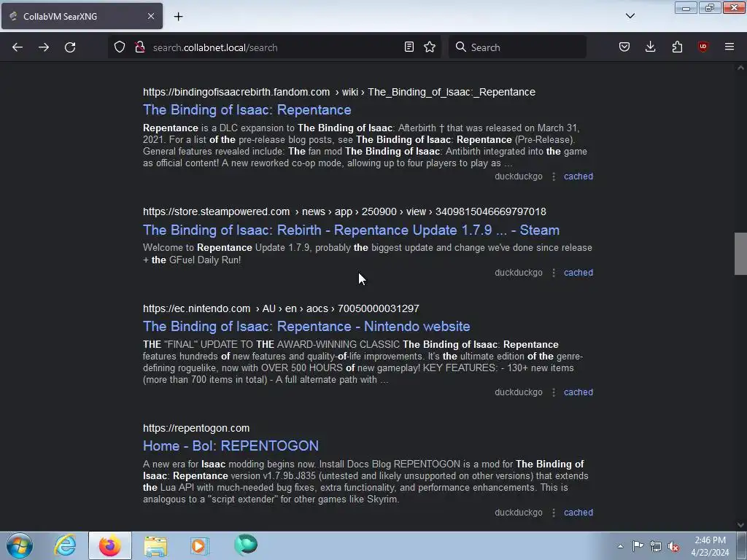This screenshot has width=747, height=560.
Task: Toggle reader view icon in address bar
Action: tap(409, 47)
